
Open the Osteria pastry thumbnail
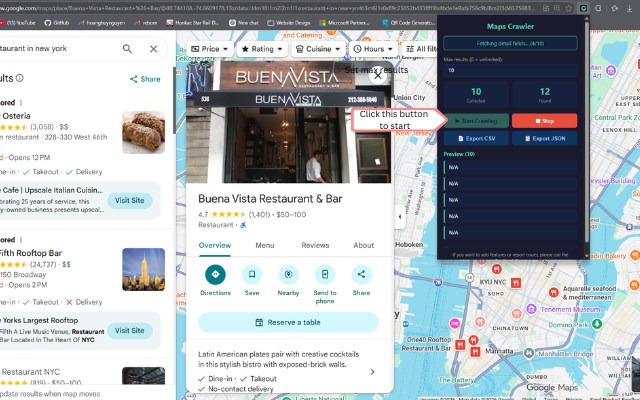click(144, 132)
